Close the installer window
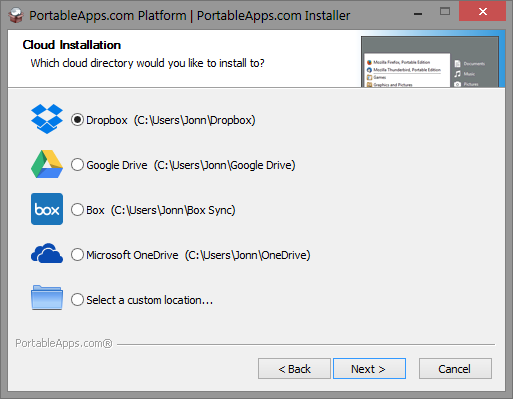 [482, 12]
